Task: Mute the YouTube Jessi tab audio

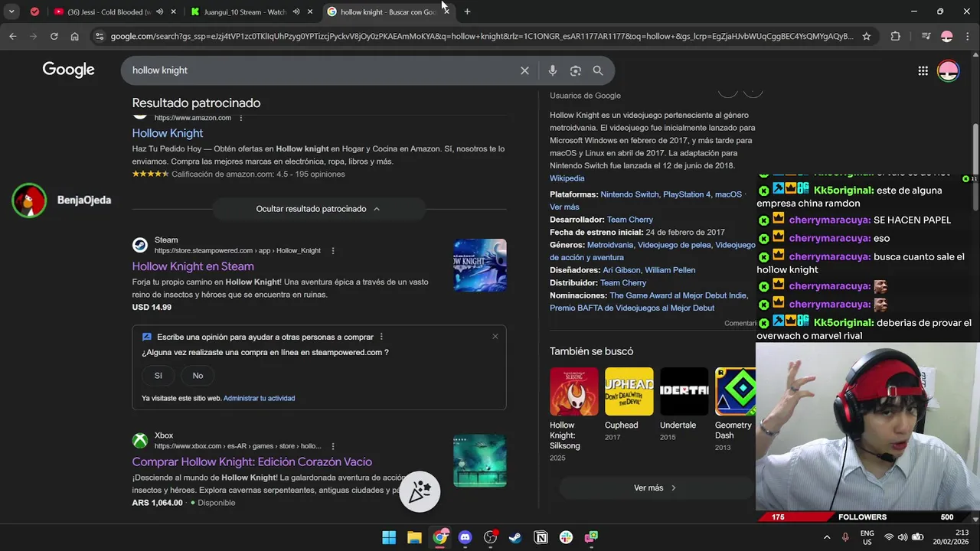Action: [x=159, y=11]
